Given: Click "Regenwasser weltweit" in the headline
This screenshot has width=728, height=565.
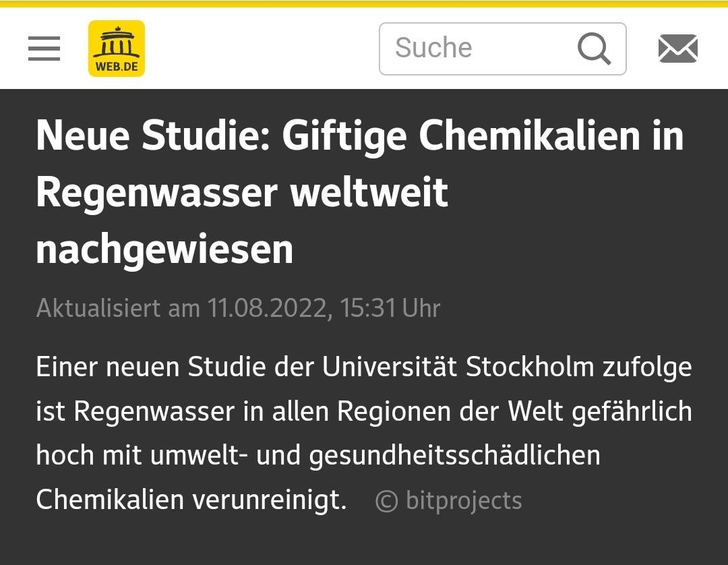Looking at the screenshot, I should coord(242,192).
